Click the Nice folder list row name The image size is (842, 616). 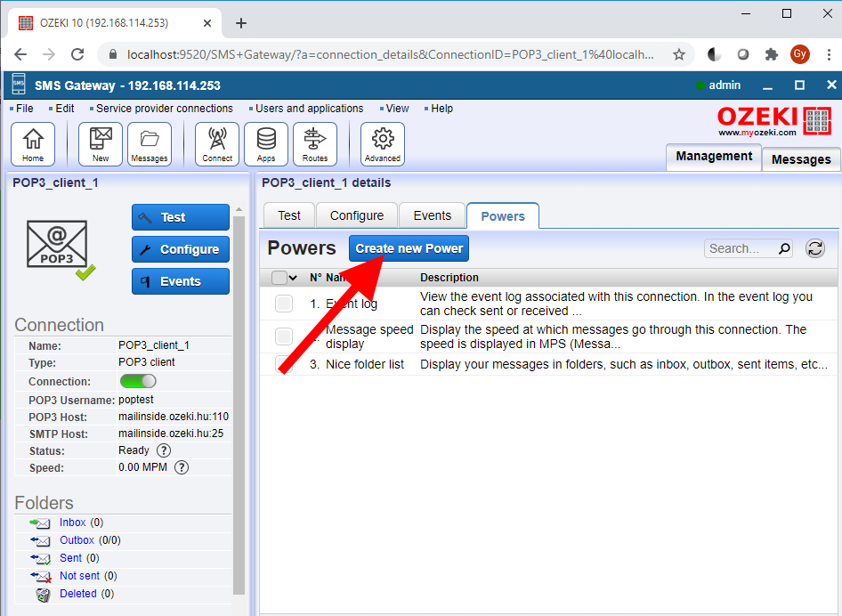[x=365, y=364]
